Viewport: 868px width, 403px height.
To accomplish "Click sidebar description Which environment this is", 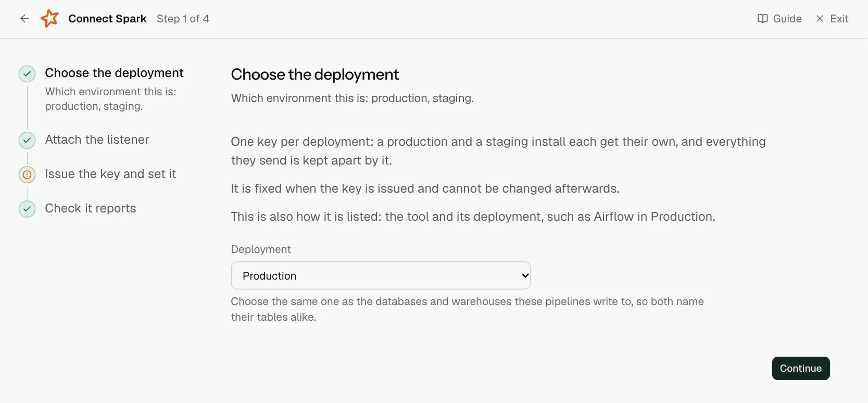I will 111,99.
